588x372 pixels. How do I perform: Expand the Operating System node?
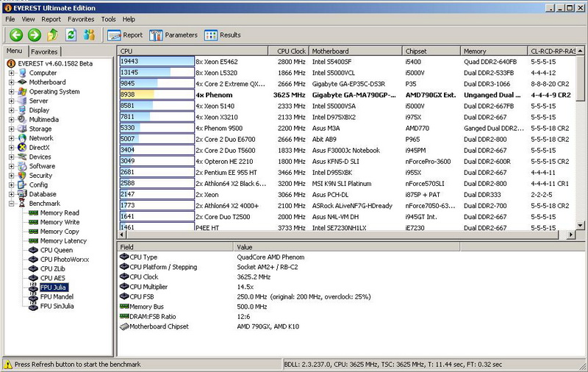pyautogui.click(x=11, y=92)
